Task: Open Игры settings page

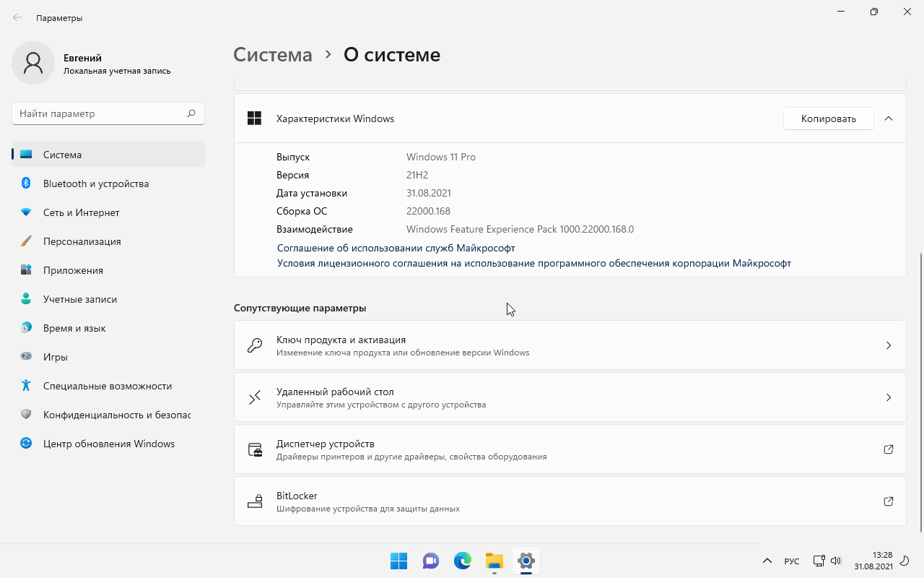Action: pos(108,357)
